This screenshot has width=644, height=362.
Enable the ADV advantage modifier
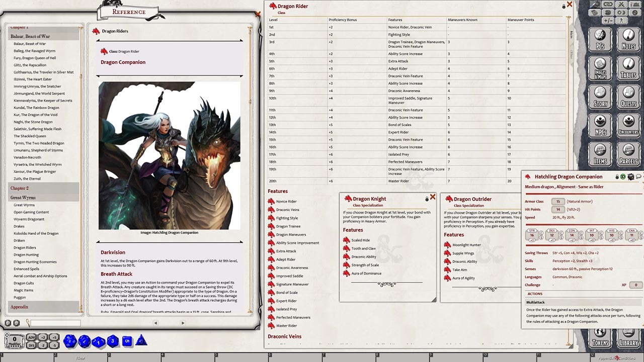pyautogui.click(x=31, y=337)
